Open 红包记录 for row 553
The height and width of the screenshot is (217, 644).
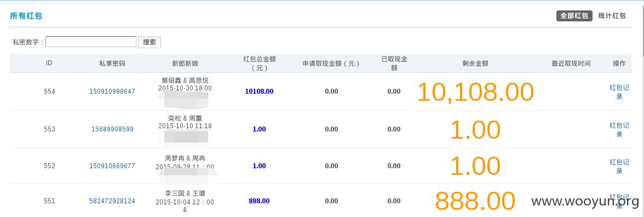pyautogui.click(x=619, y=129)
